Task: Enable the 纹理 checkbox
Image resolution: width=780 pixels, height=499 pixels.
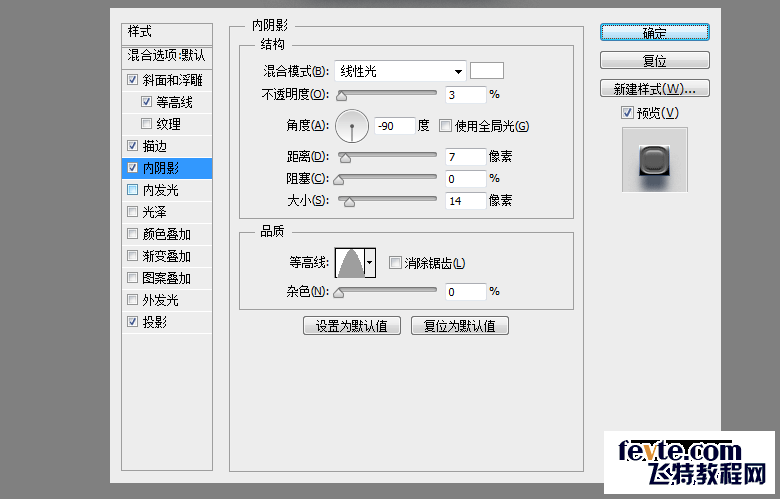Action: click(146, 123)
